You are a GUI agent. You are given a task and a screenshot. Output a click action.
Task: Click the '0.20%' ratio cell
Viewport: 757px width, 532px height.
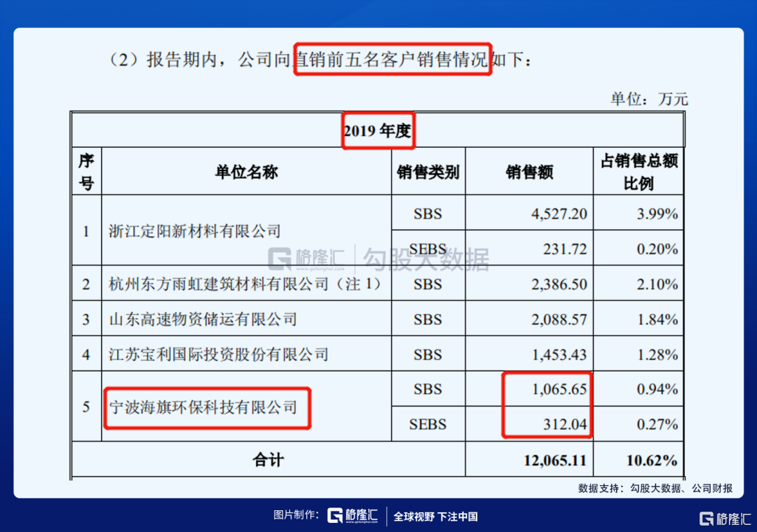coord(639,248)
